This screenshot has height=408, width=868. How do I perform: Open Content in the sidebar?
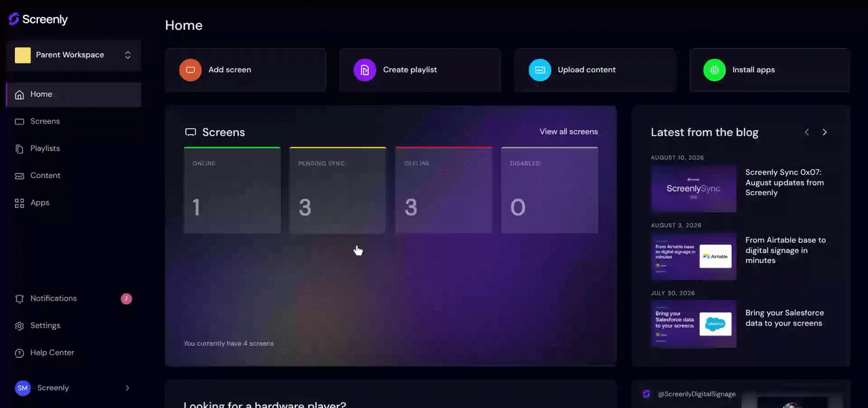[x=74, y=176]
